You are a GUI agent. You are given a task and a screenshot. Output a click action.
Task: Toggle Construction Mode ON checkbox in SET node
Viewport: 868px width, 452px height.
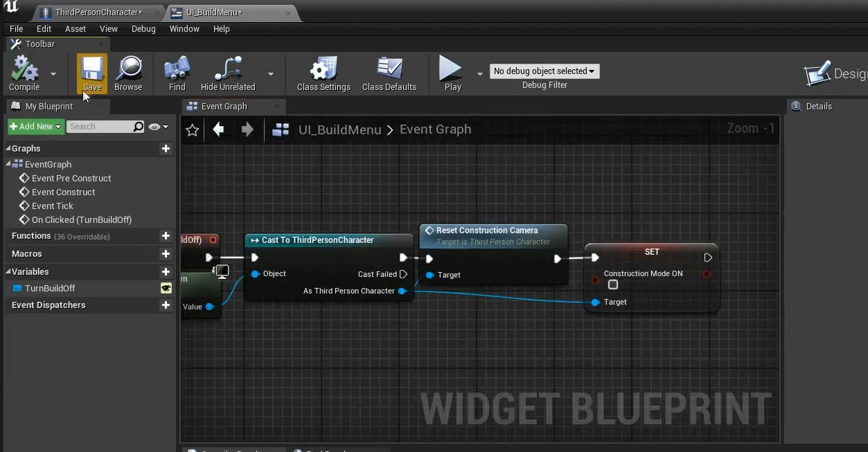click(x=613, y=285)
